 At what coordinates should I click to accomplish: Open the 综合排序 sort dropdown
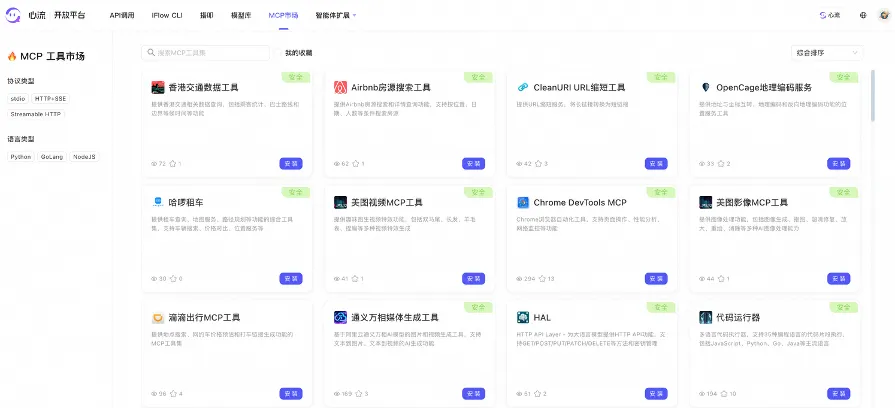(x=826, y=52)
